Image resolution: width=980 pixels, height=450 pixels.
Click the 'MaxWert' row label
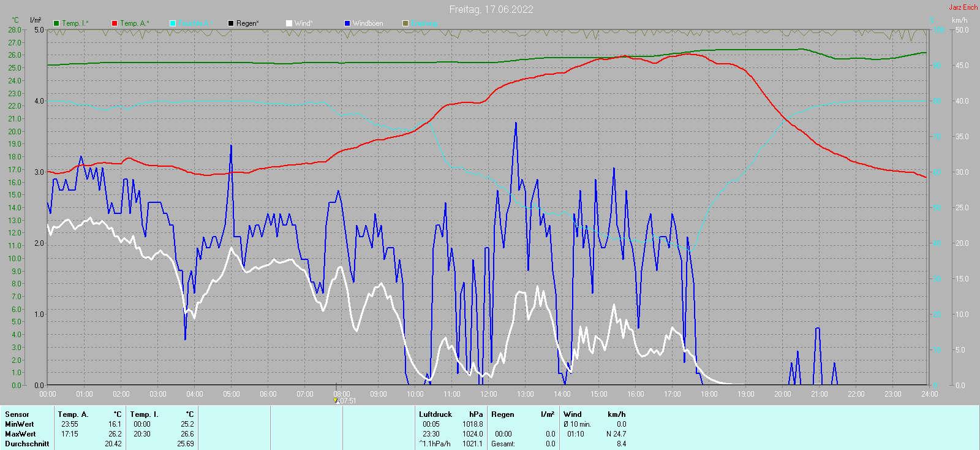pos(20,434)
